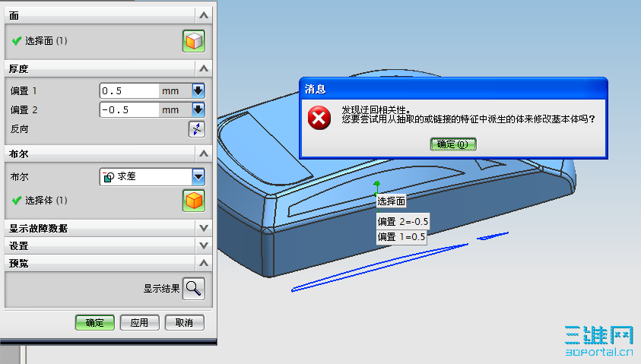Screen dimensions: 641x364
Task: Collapse the 预览 section
Action: pyautogui.click(x=204, y=263)
